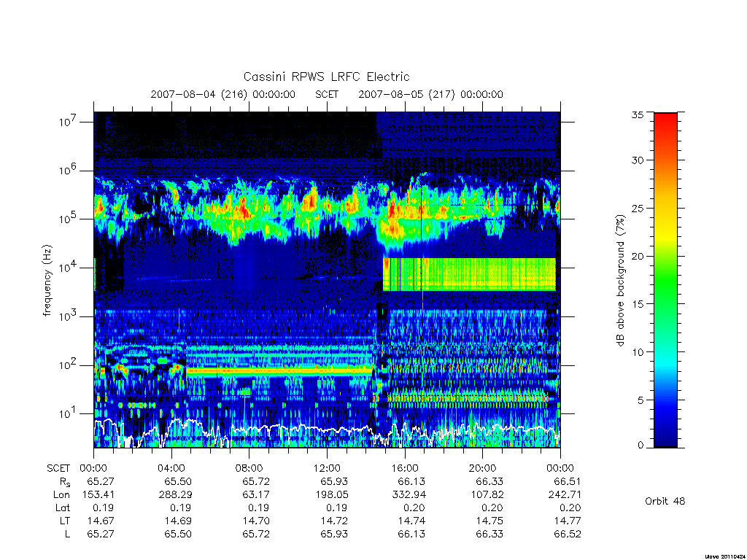Viewport: 747px width, 560px height.
Task: Click the 5 label on the colorbar
Action: [x=640, y=400]
